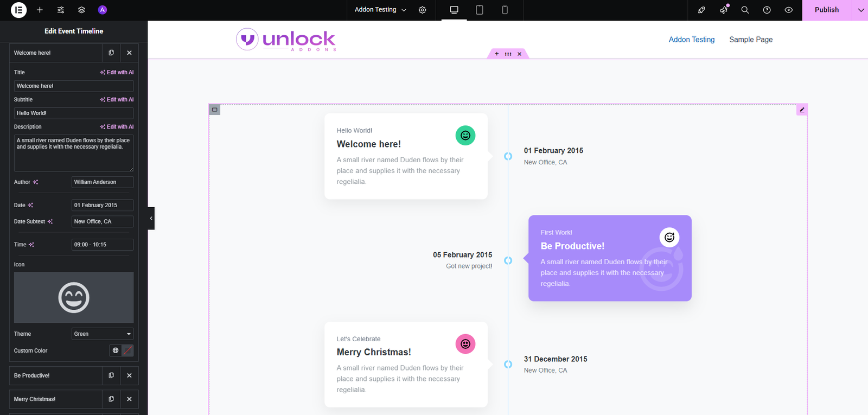This screenshot has height=415, width=868.
Task: Open the Theme dropdown set to Green
Action: pyautogui.click(x=102, y=334)
